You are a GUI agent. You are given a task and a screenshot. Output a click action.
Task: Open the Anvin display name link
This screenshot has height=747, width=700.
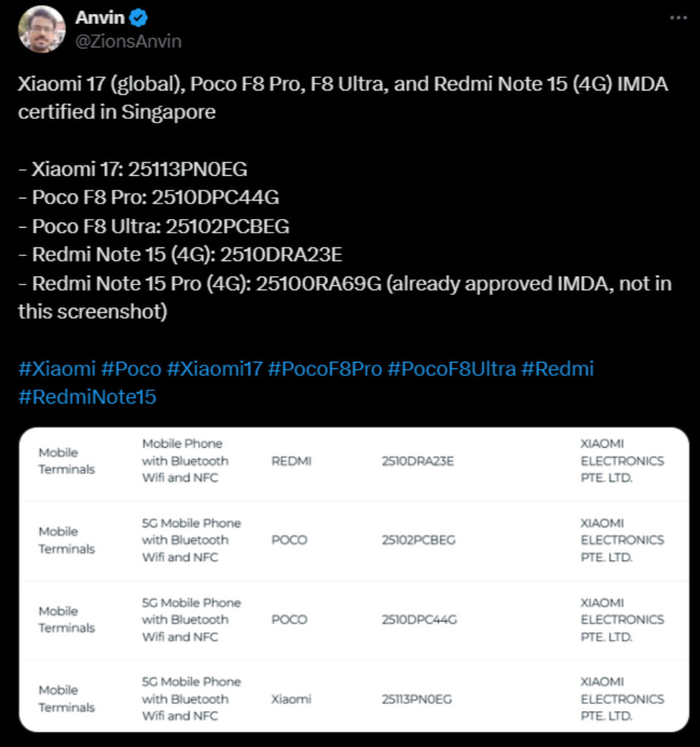tap(99, 18)
